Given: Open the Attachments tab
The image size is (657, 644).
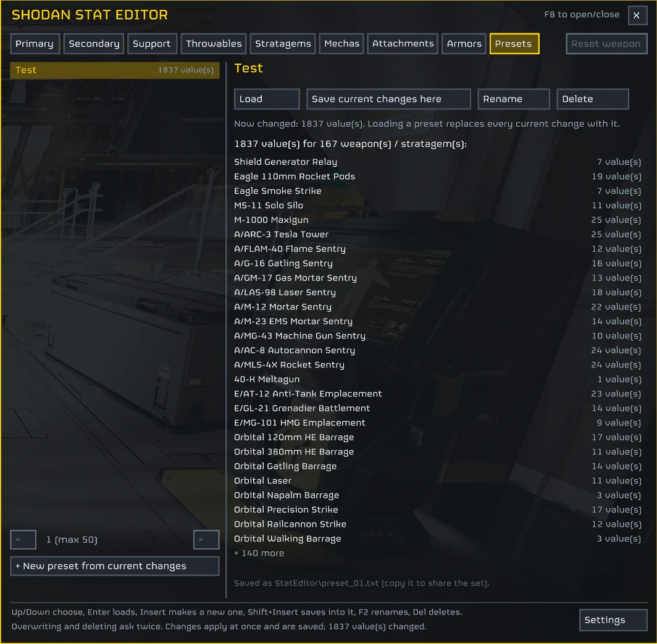Looking at the screenshot, I should pos(403,44).
